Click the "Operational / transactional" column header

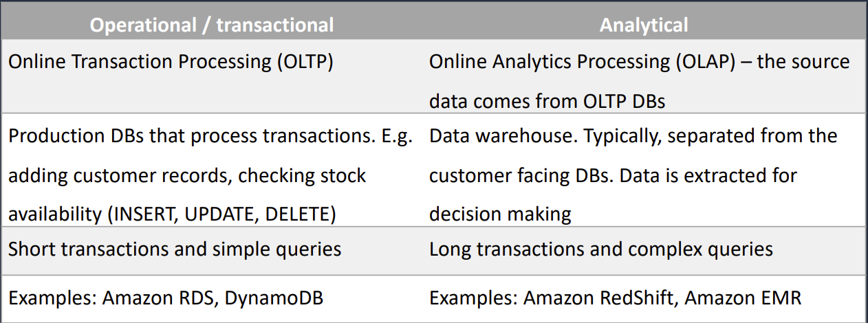click(x=213, y=25)
